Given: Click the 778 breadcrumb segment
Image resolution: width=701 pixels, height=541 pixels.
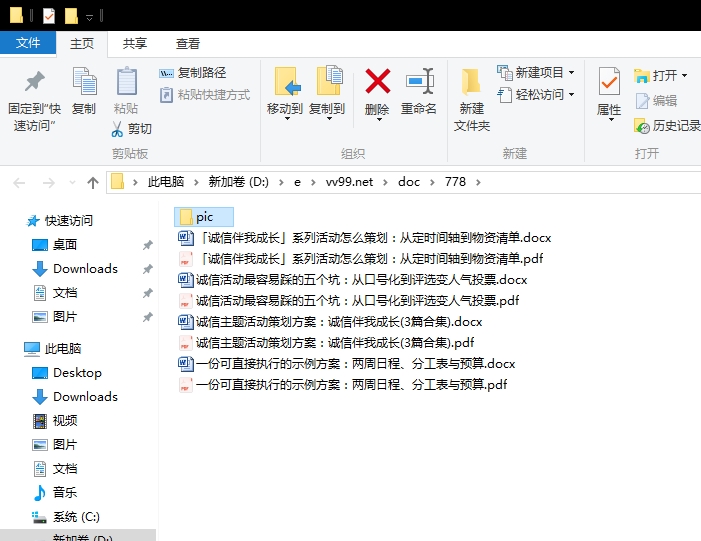Looking at the screenshot, I should point(455,182).
